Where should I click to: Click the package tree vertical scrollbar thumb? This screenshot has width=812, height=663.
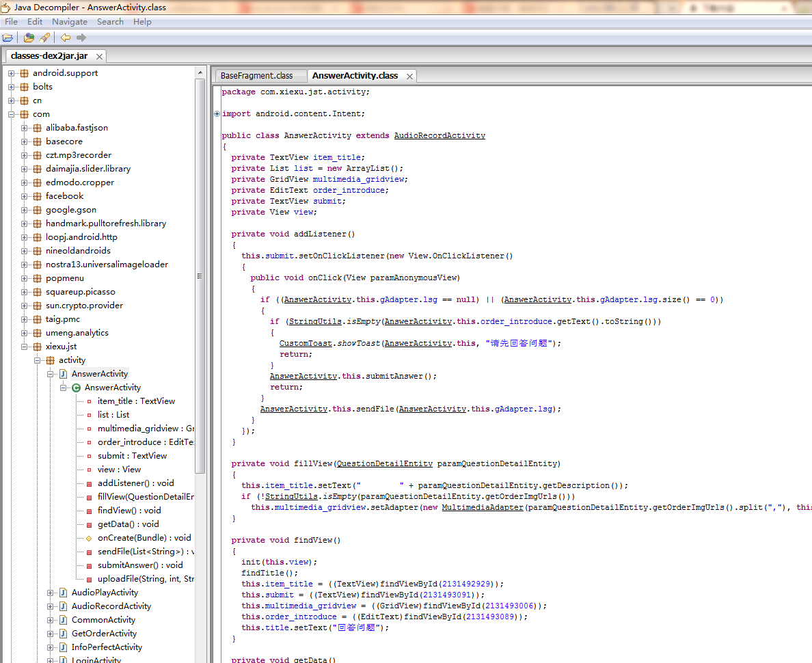pyautogui.click(x=200, y=275)
